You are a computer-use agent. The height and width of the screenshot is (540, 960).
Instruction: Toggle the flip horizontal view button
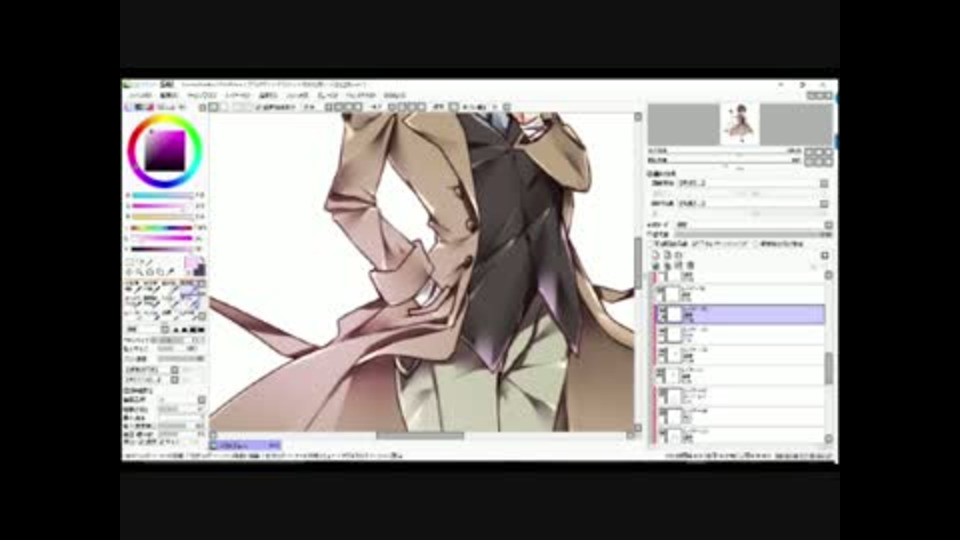[x=454, y=107]
